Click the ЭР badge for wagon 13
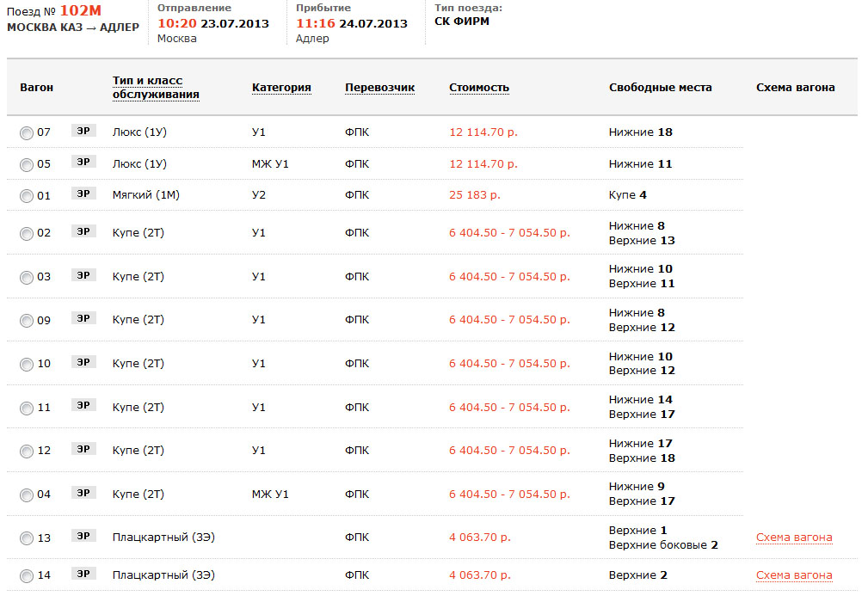This screenshot has width=868, height=596. (x=83, y=537)
